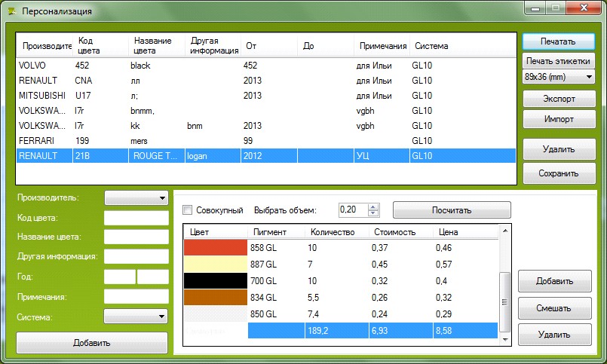The width and height of the screenshot is (607, 364).
Task: Open the Производитель dropdown
Action: [136, 198]
